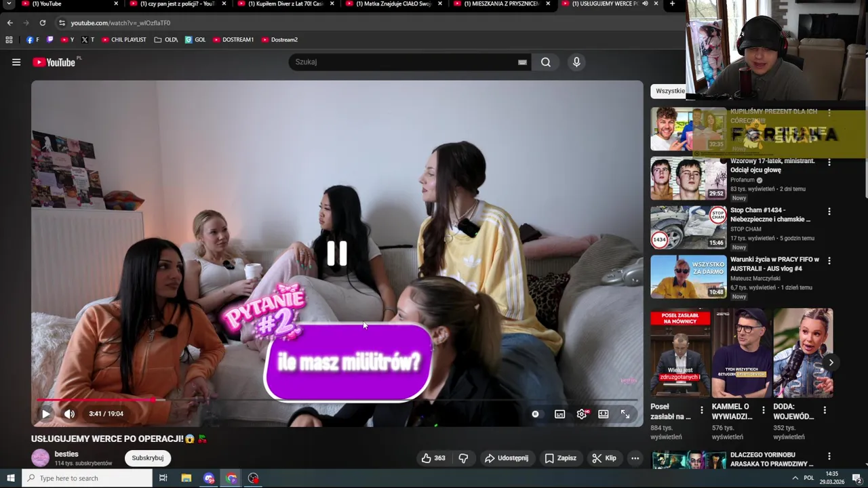Image resolution: width=868 pixels, height=488 pixels.
Task: Open the YouTube hamburger guide menu
Action: 16,62
